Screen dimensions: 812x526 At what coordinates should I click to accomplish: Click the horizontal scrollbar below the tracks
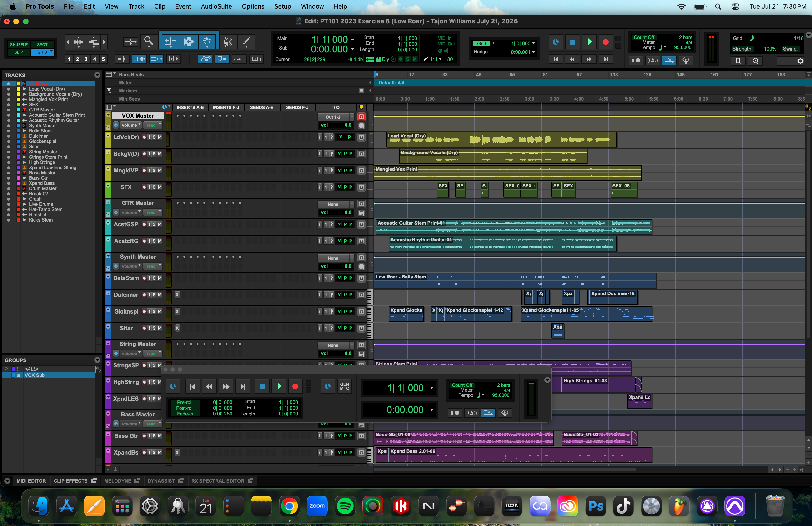[505, 470]
